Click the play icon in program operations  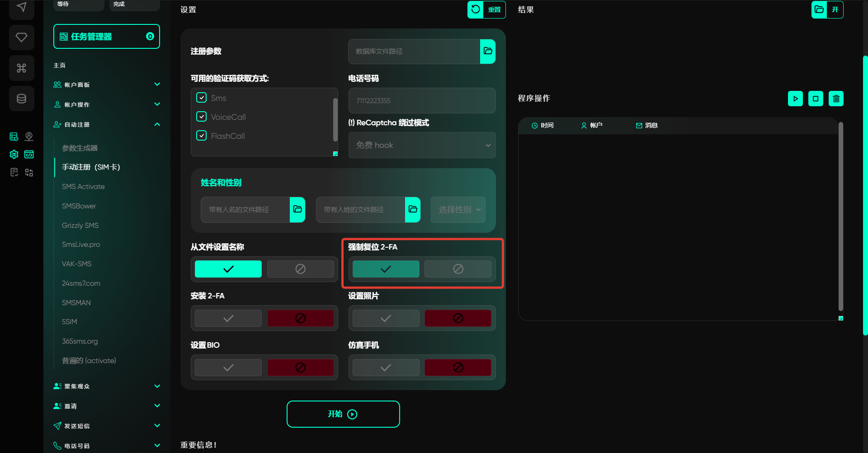click(795, 99)
